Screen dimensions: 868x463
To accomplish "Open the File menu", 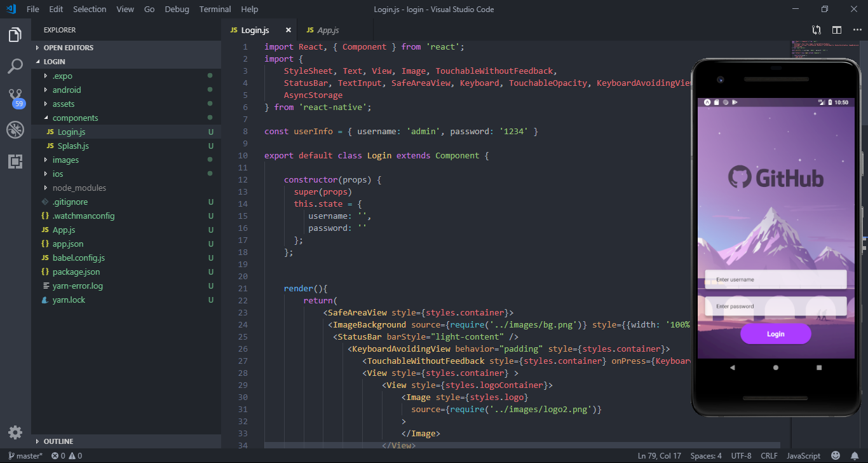I will click(33, 9).
